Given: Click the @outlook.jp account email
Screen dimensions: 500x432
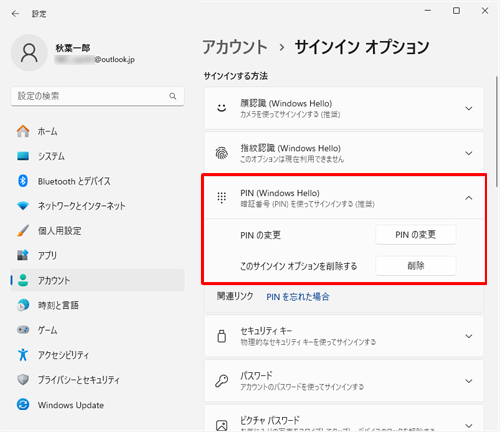Looking at the screenshot, I should [95, 60].
